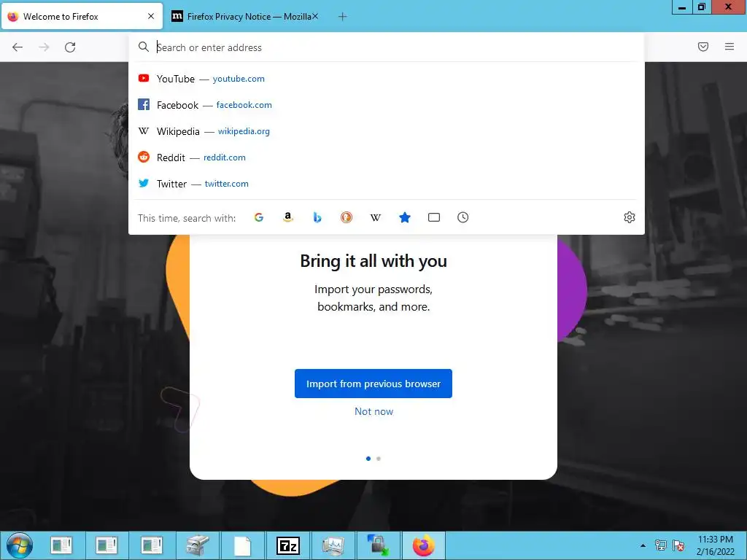
Task: Click the forward navigation arrow
Action: point(44,47)
